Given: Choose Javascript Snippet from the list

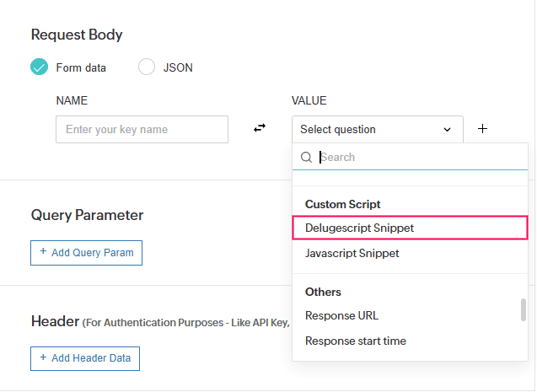Looking at the screenshot, I should (x=352, y=253).
